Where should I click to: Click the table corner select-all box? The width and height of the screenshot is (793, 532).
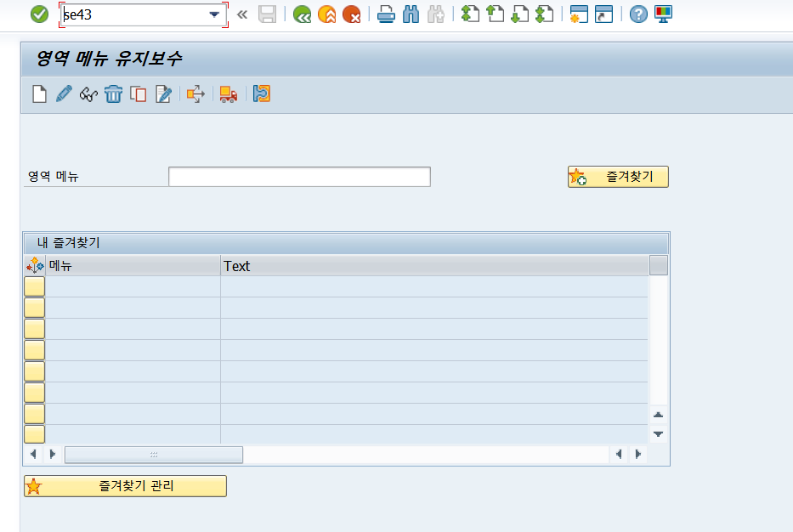[x=659, y=265]
